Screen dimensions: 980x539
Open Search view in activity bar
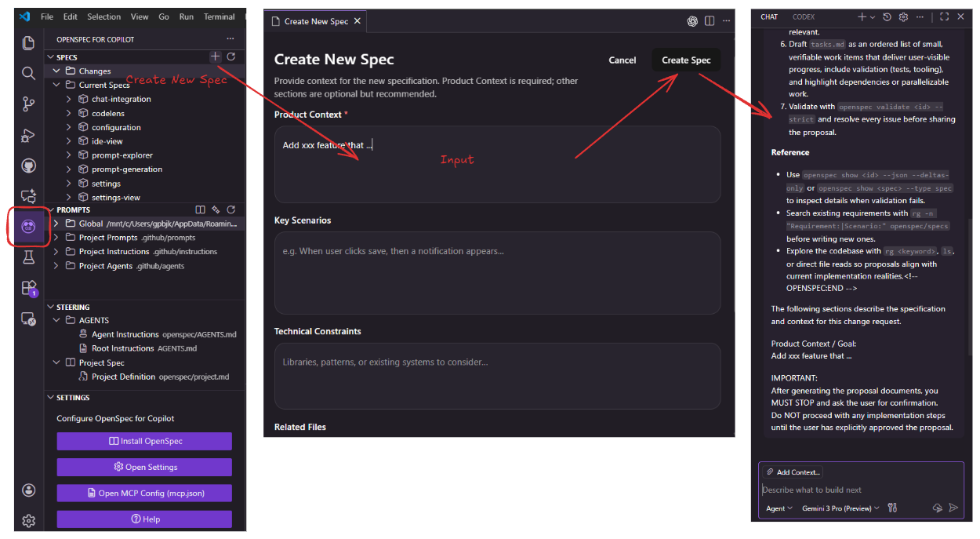(x=29, y=73)
